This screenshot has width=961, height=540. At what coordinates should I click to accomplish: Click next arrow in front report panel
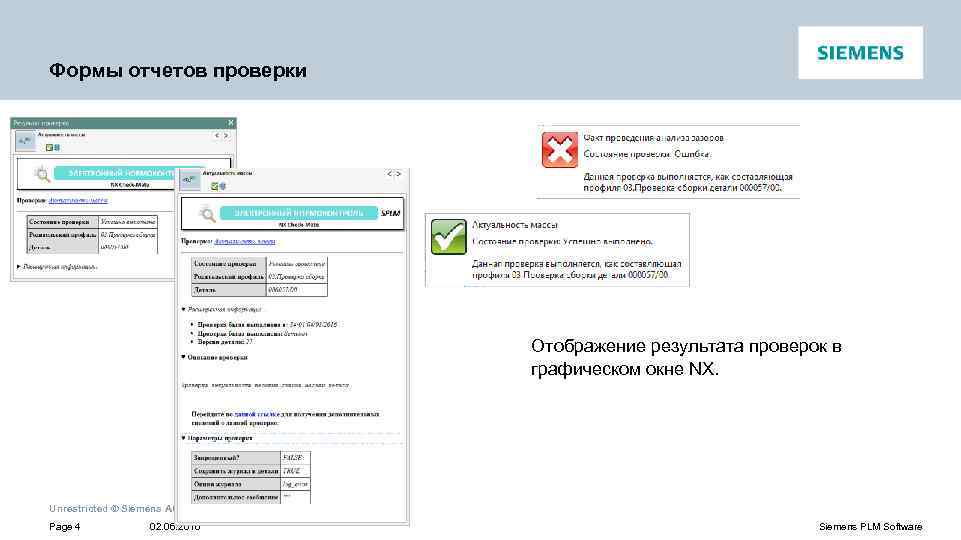point(398,174)
